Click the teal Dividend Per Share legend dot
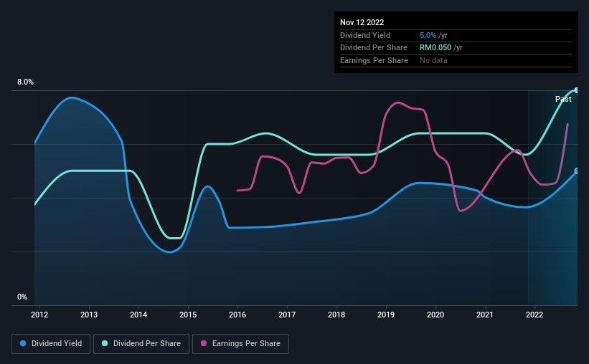589x364 pixels. [x=105, y=343]
